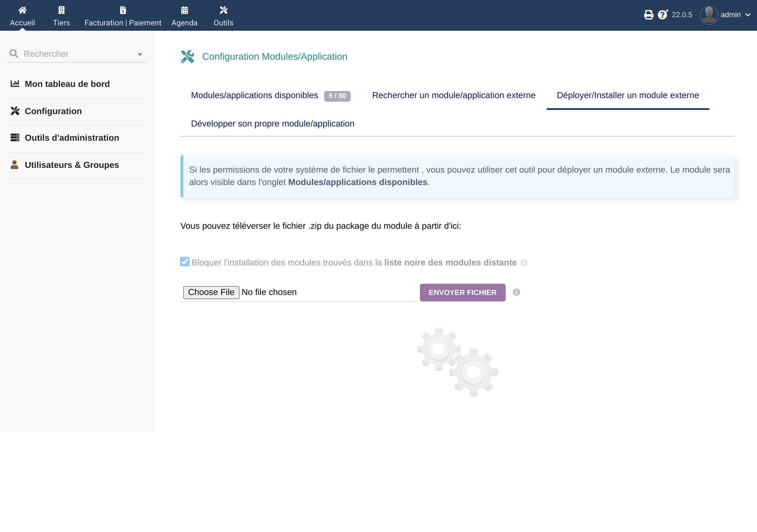
Task: Open Outils d'administration sidebar link
Action: click(x=72, y=138)
